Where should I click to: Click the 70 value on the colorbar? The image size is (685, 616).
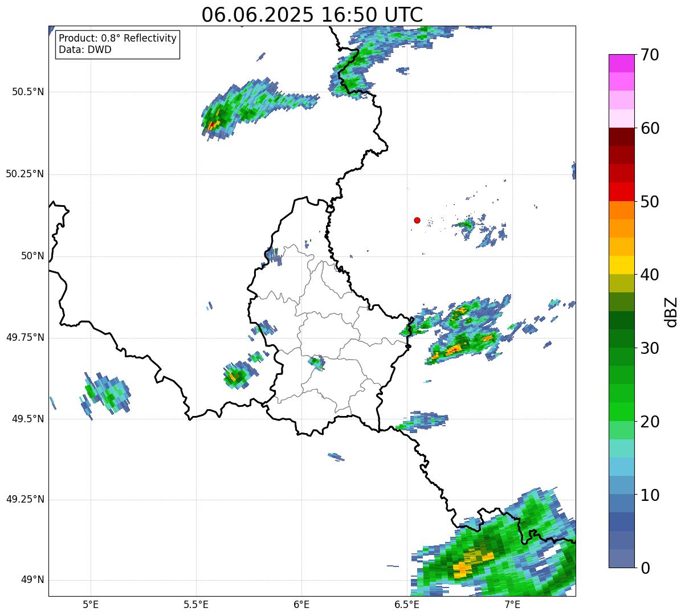pyautogui.click(x=650, y=55)
